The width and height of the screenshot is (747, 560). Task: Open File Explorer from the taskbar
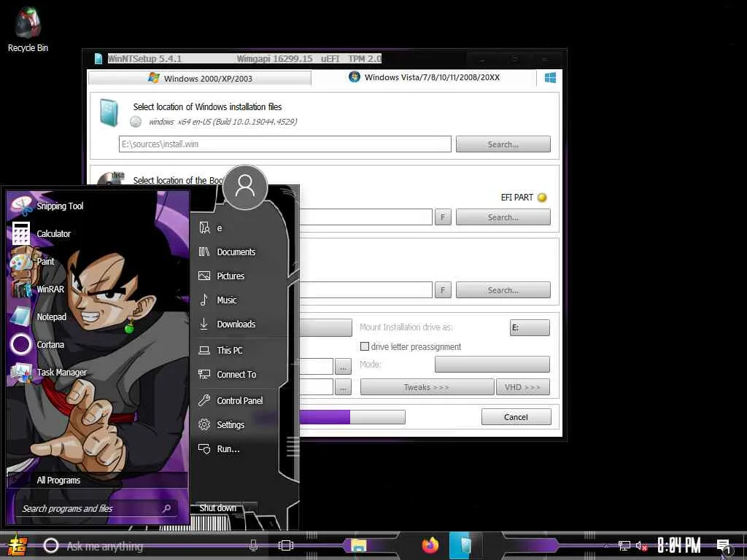[x=359, y=545]
